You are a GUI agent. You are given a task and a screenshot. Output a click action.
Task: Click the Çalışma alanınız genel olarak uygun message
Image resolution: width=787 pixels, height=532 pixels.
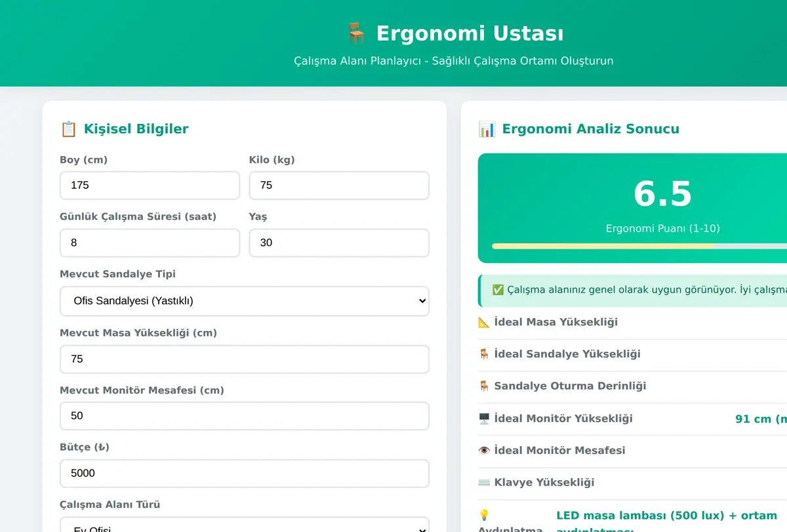646,290
